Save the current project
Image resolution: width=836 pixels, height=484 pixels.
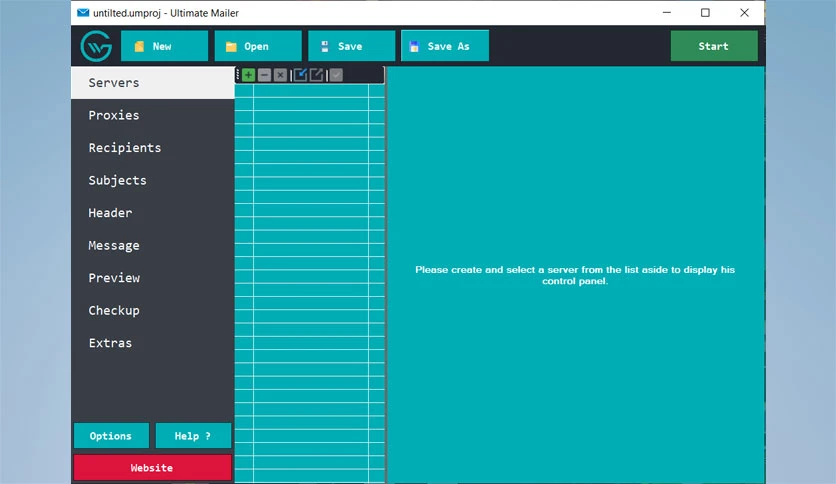351,46
